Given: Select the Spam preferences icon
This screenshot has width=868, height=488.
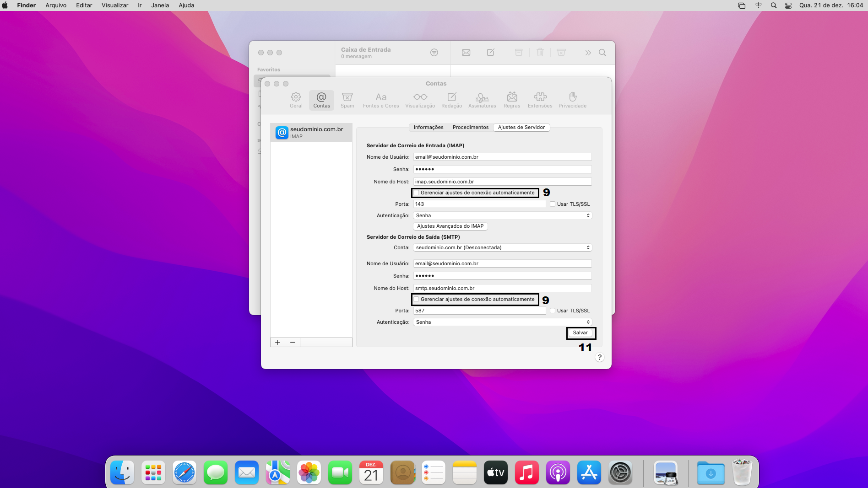Looking at the screenshot, I should coord(347,100).
